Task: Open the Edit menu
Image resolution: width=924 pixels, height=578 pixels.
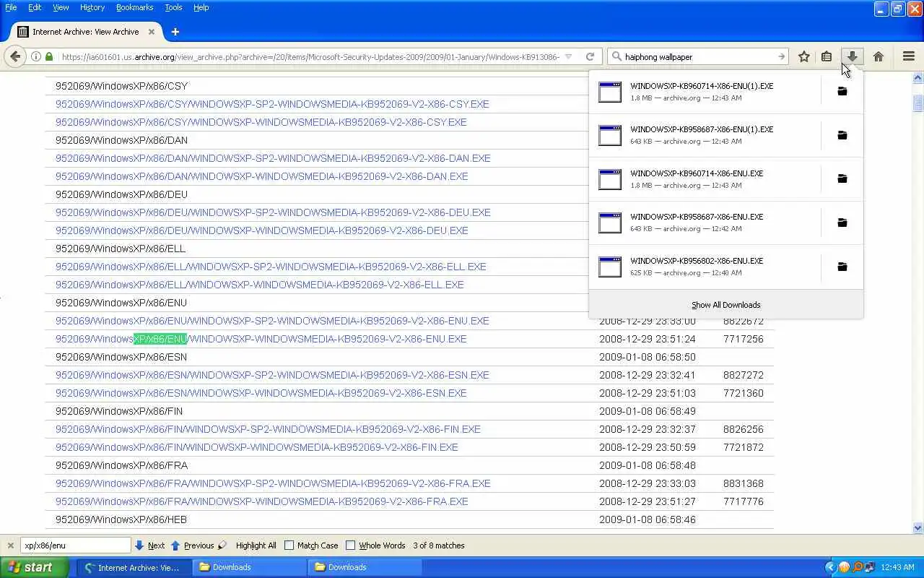Action: pos(35,7)
